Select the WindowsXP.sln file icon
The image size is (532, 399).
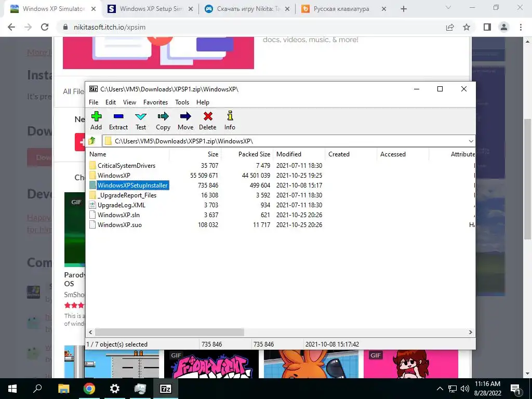pyautogui.click(x=92, y=215)
